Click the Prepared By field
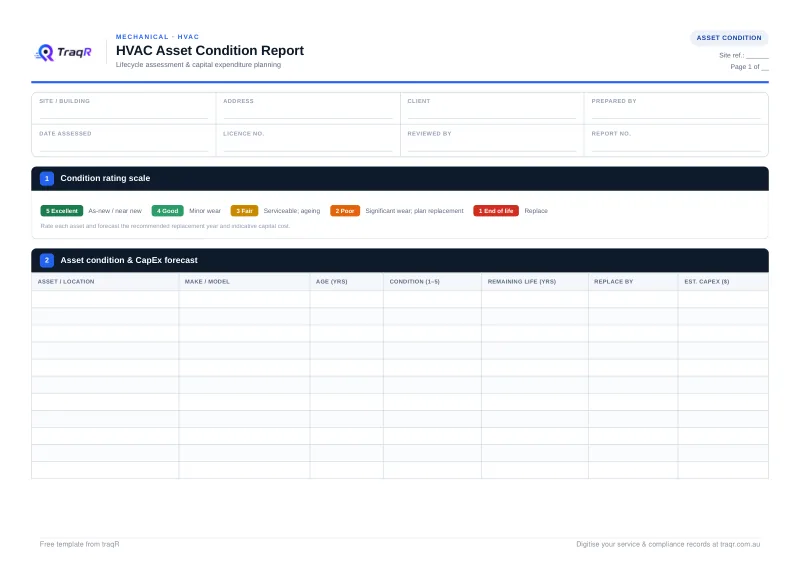 coord(676,108)
